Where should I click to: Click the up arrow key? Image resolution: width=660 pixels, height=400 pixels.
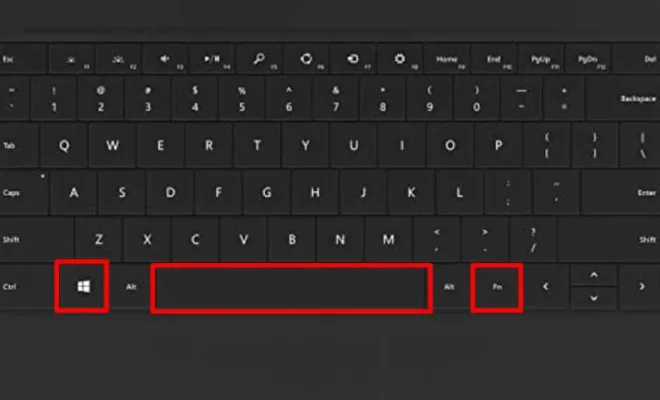coord(594,275)
